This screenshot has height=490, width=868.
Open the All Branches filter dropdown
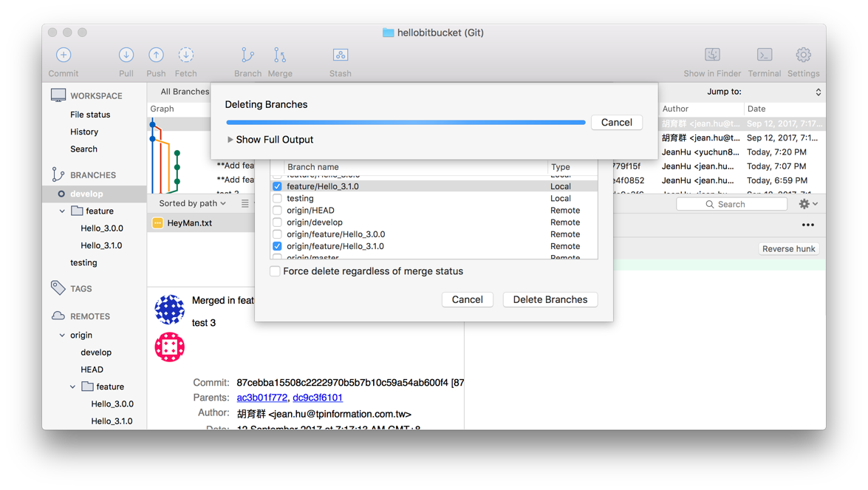pos(185,92)
